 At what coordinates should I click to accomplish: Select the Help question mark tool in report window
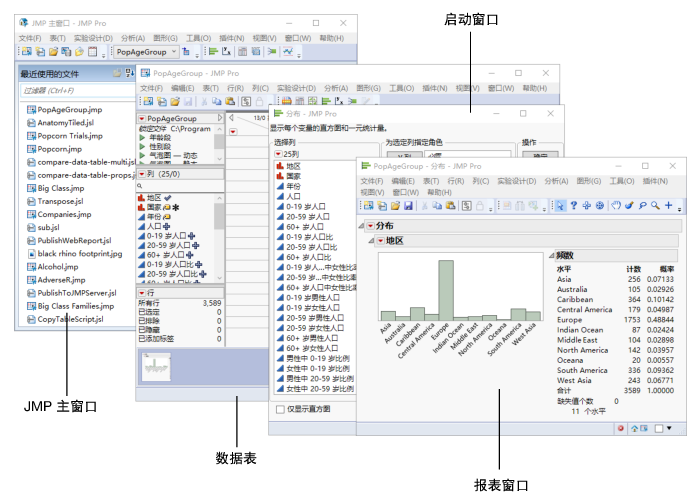[x=573, y=206]
